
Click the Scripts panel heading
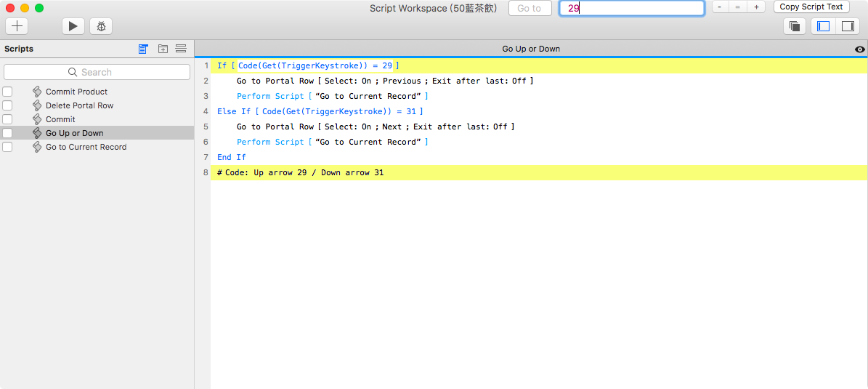coord(19,49)
